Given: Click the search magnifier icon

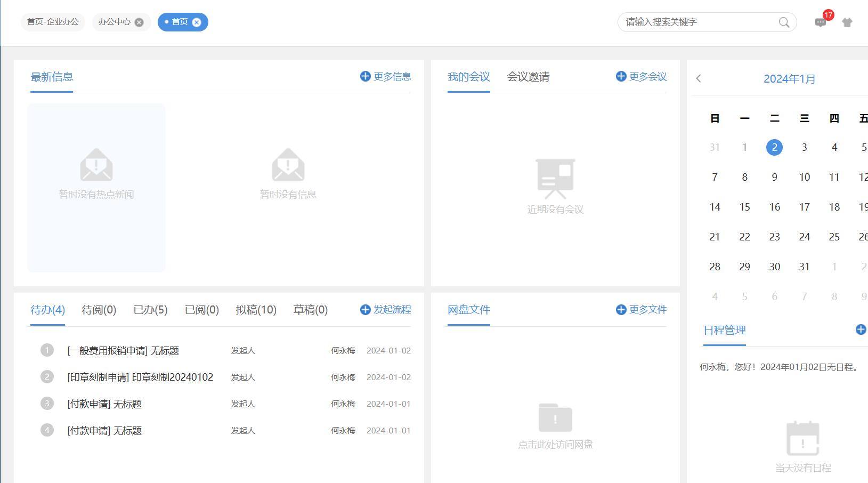Looking at the screenshot, I should (783, 22).
